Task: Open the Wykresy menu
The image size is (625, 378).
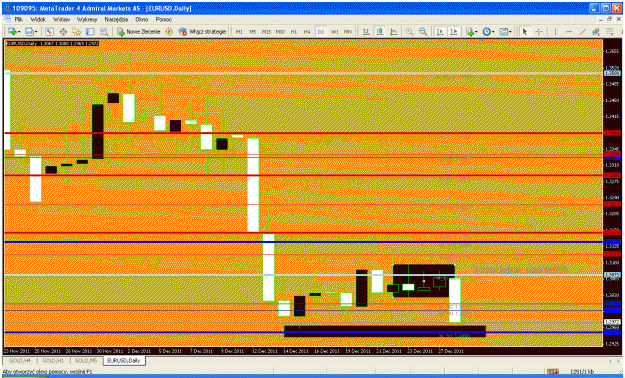Action: tap(87, 19)
